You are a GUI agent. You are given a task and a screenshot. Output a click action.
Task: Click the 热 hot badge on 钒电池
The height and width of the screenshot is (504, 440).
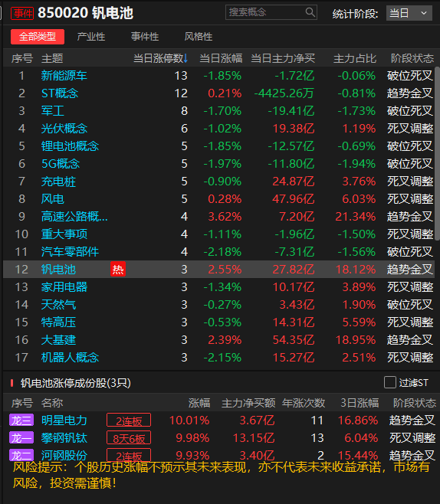(118, 269)
